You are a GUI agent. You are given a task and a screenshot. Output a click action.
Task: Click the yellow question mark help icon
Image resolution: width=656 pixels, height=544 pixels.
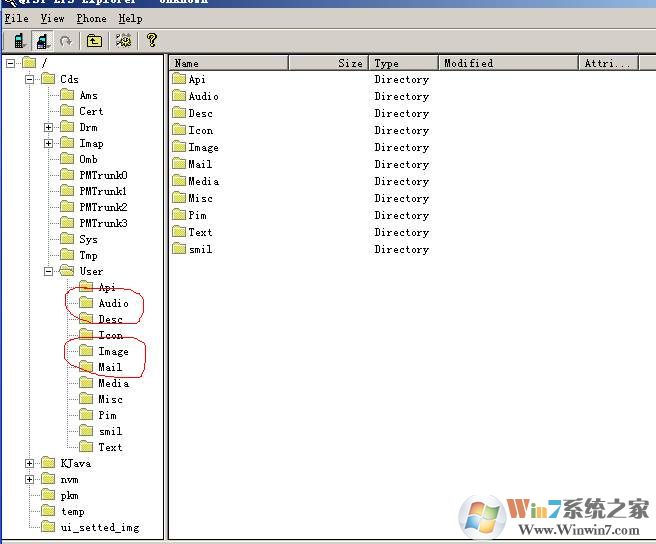(151, 41)
